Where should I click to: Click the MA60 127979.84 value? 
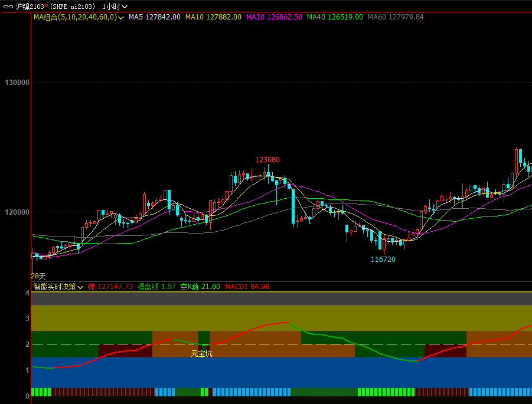point(396,17)
